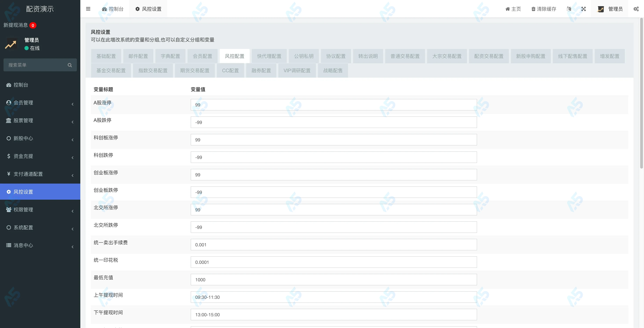Switch to the 基础配置 tab
The width and height of the screenshot is (644, 328).
(x=106, y=56)
